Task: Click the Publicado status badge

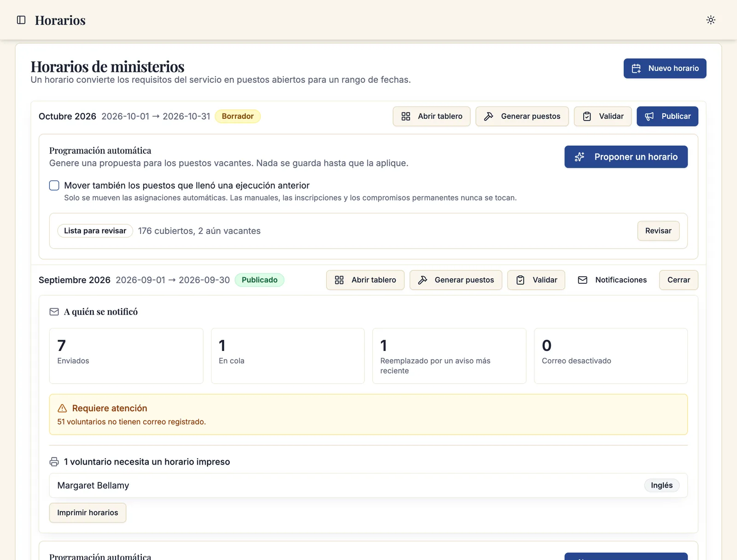Action: pyautogui.click(x=259, y=280)
